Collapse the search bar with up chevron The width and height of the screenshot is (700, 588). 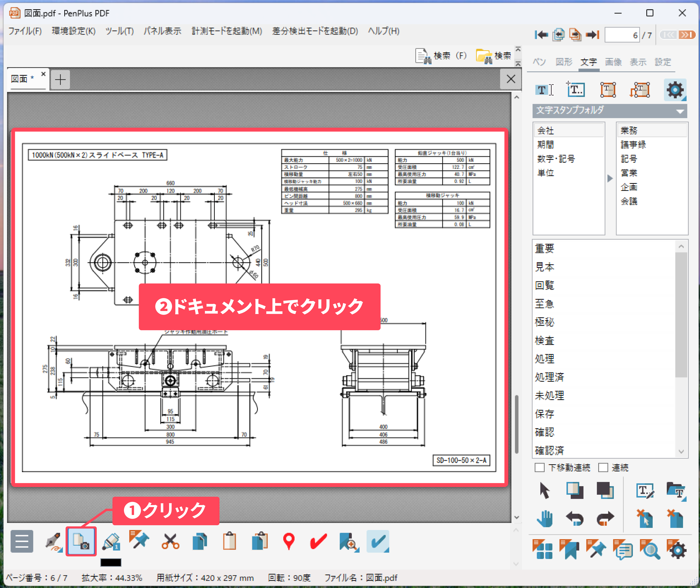click(518, 49)
